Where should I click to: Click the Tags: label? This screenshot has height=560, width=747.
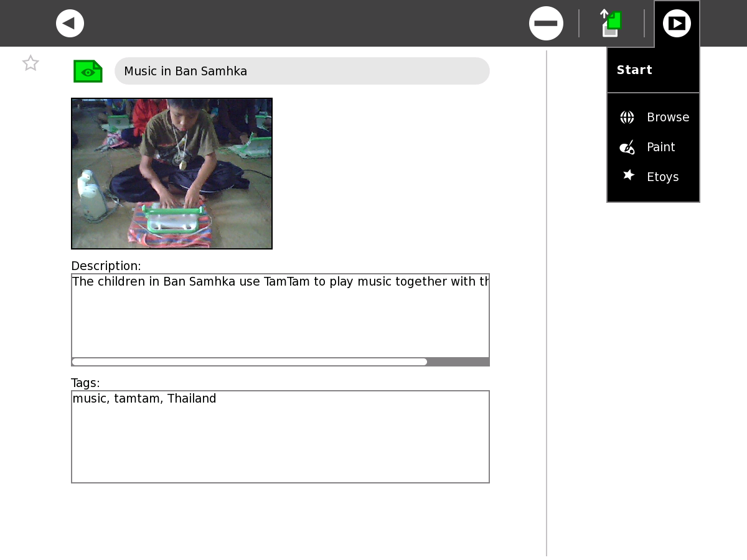point(85,383)
